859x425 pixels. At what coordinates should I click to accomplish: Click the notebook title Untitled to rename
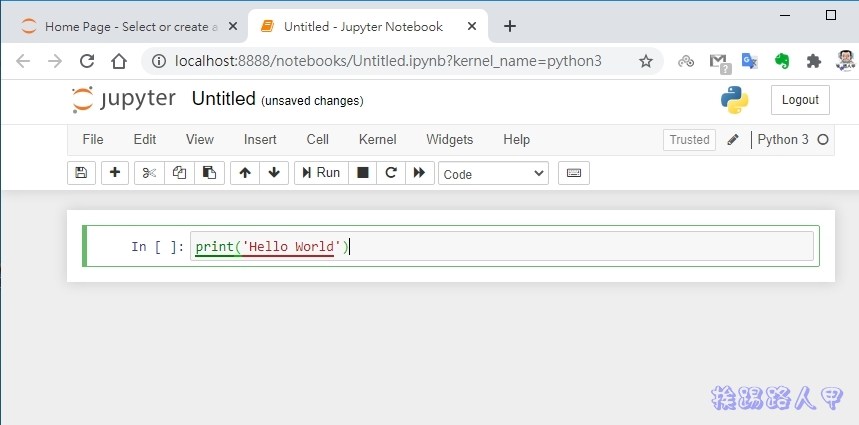pyautogui.click(x=223, y=99)
